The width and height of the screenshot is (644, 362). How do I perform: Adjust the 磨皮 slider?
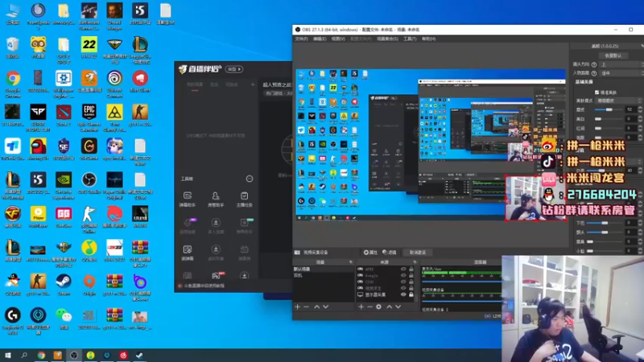(609, 109)
